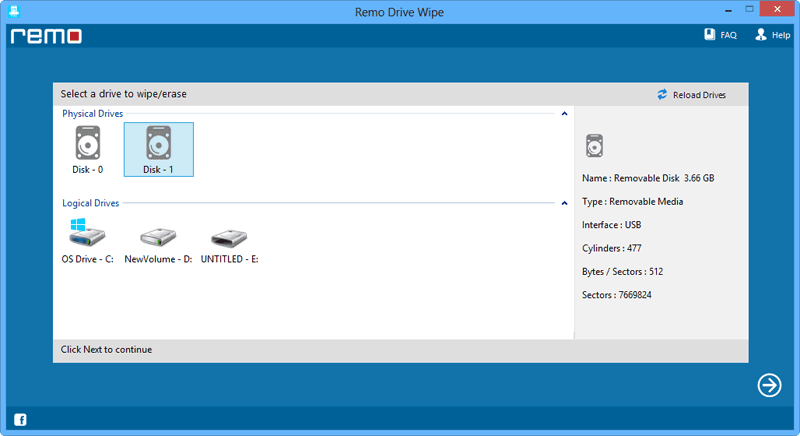Click the Logical Drives heading
The width and height of the screenshot is (800, 436).
(90, 203)
